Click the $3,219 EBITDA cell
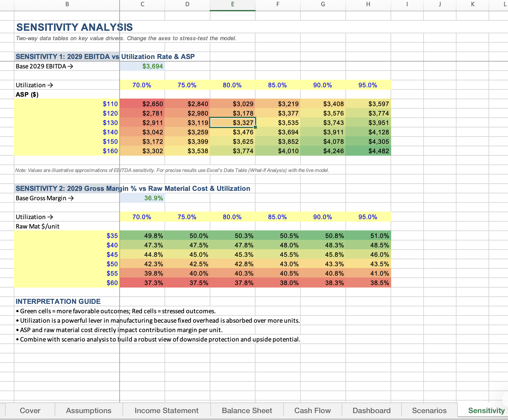This screenshot has width=508, height=420. [278, 104]
